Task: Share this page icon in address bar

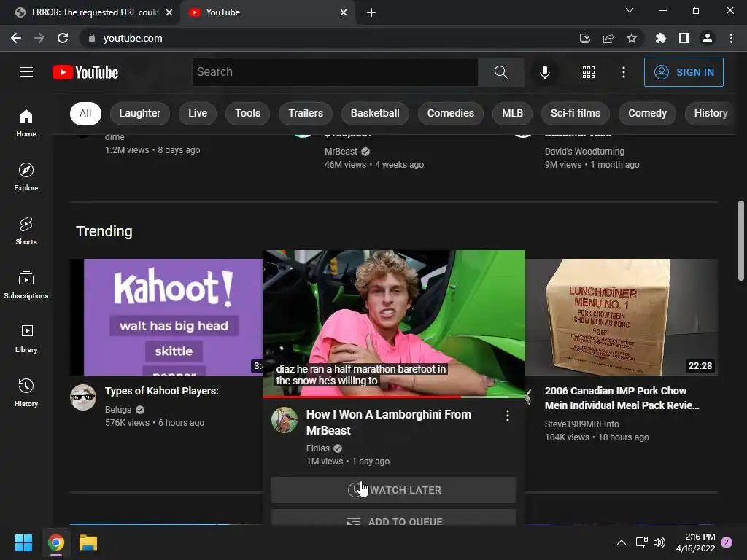Action: coord(608,38)
